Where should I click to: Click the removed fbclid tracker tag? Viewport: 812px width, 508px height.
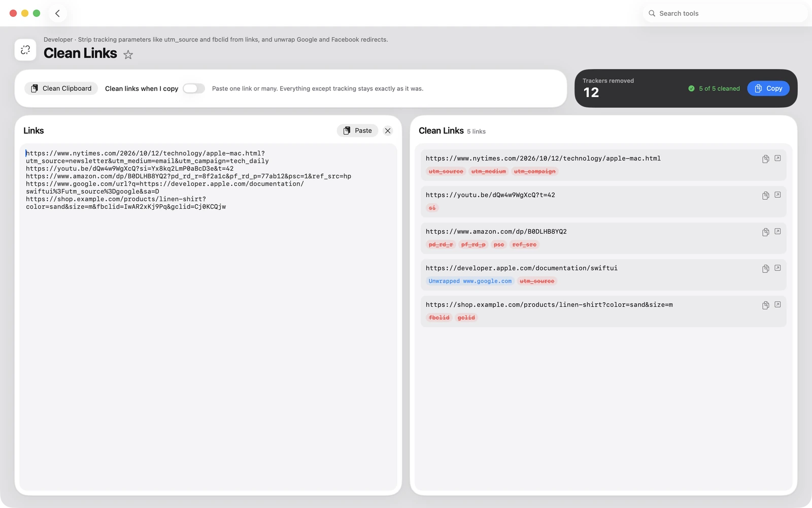439,318
